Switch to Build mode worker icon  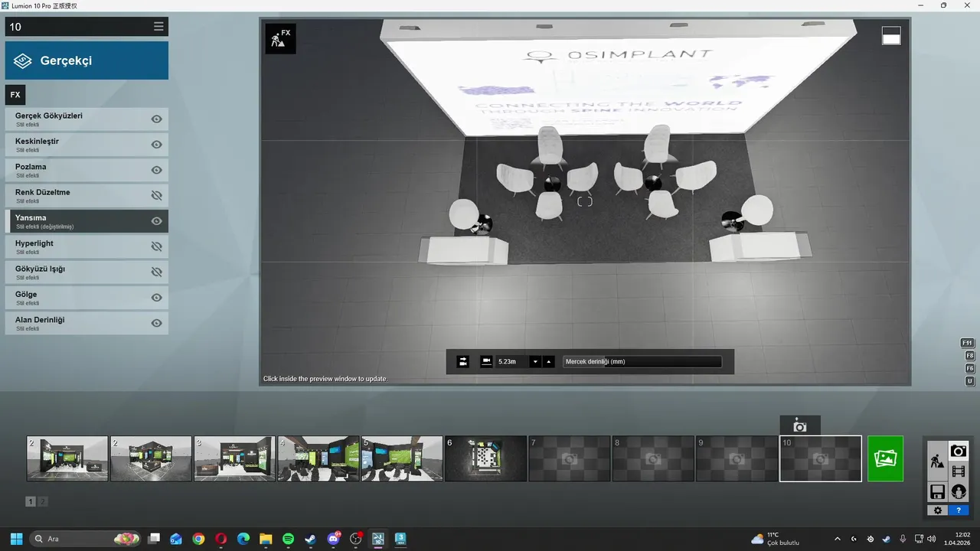937,461
